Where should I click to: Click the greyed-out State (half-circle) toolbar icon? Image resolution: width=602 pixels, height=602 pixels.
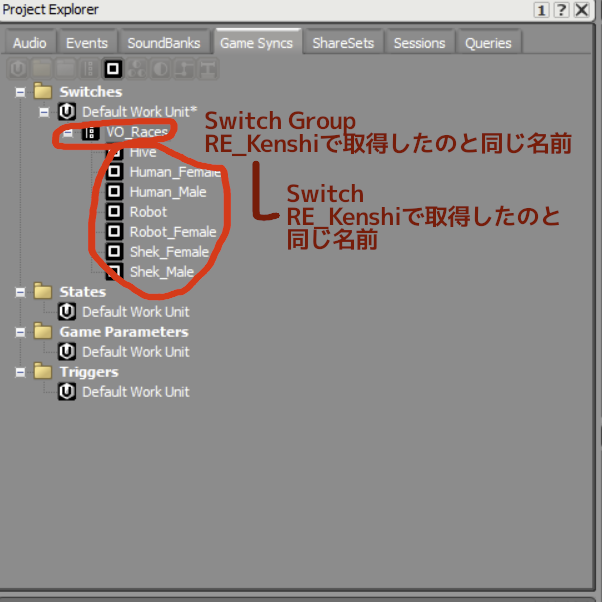pyautogui.click(x=160, y=69)
